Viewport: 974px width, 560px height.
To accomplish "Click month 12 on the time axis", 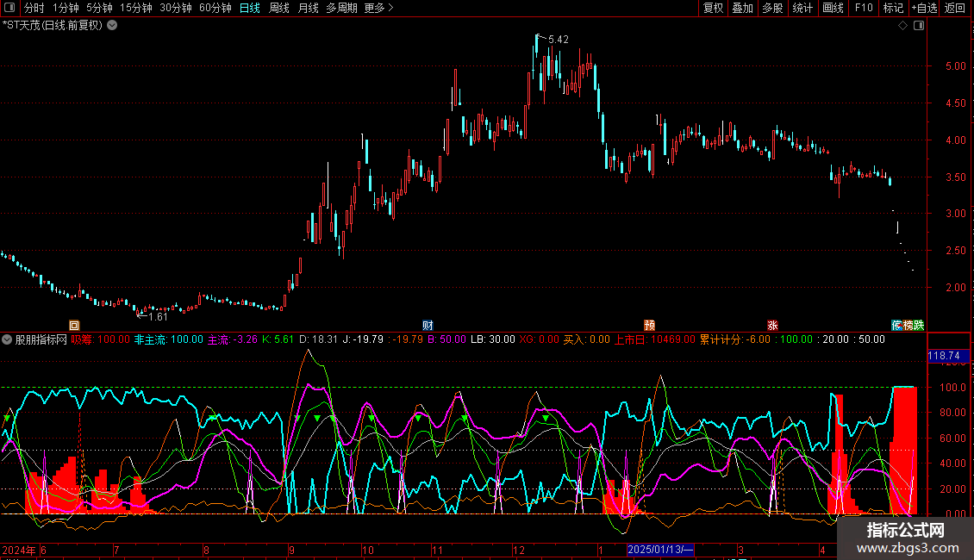I will coord(519,550).
